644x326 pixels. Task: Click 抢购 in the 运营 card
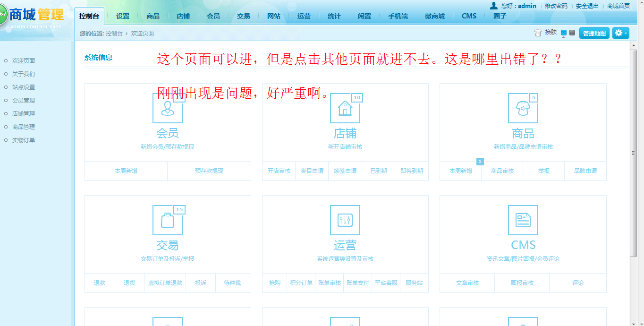click(275, 283)
